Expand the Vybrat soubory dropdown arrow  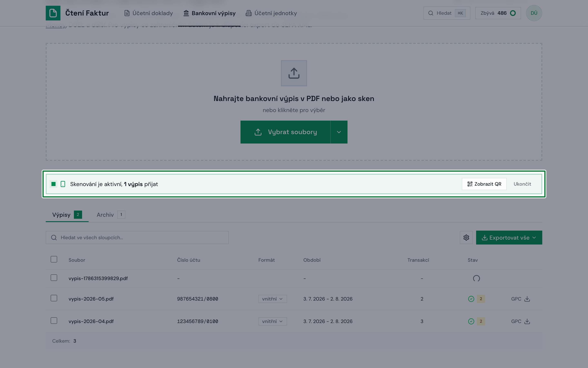point(339,132)
